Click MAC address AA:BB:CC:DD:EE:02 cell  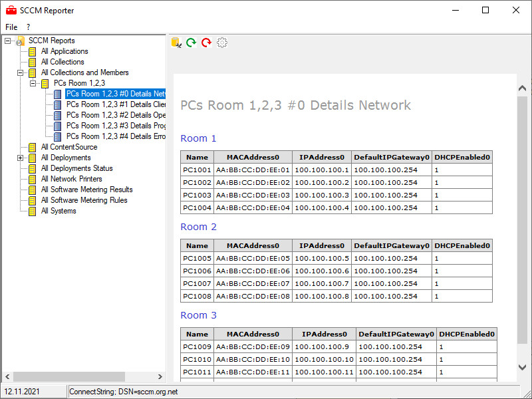[x=253, y=182]
